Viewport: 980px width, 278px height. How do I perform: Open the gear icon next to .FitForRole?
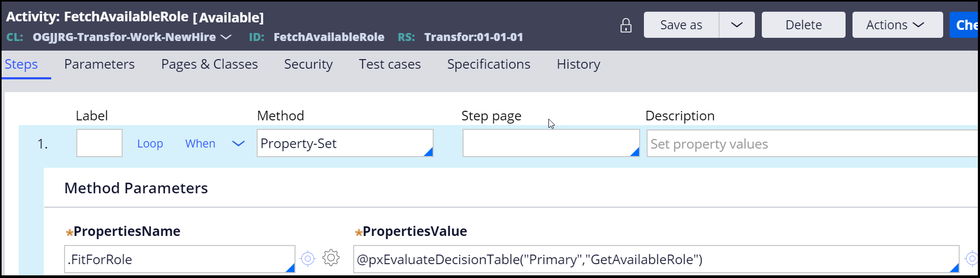pos(331,258)
